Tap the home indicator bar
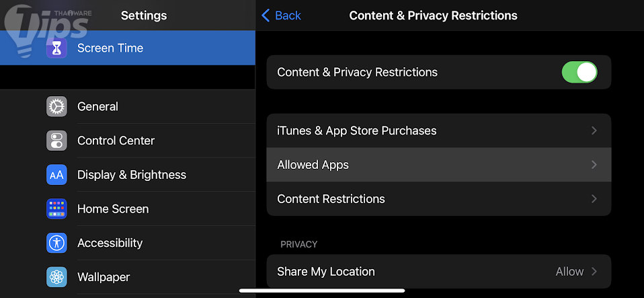Screen dimensions: 644x298 click(322, 291)
